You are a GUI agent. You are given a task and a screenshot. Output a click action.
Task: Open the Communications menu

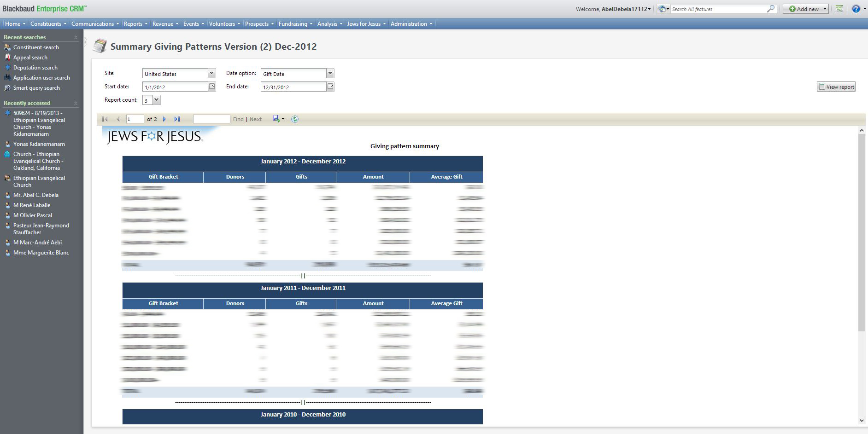pos(95,24)
